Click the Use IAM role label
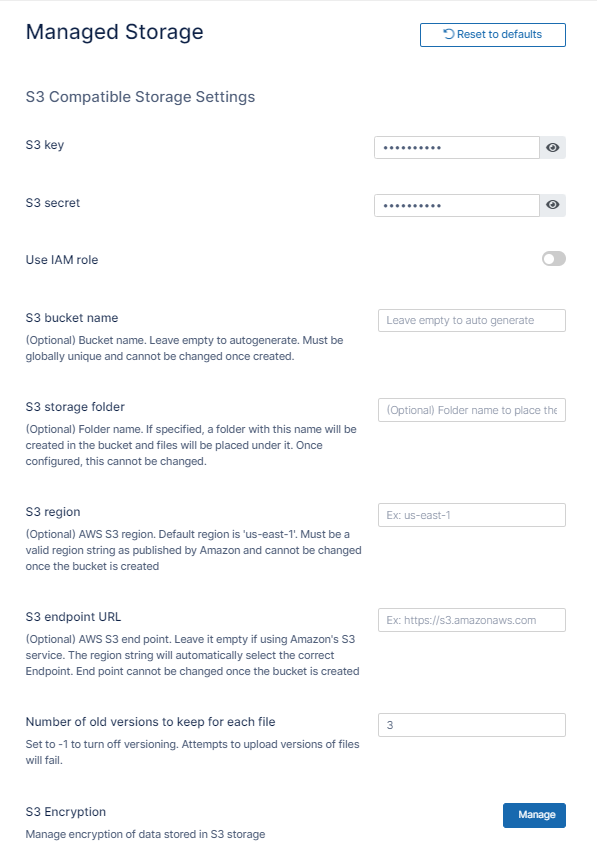597x866 pixels. [62, 260]
